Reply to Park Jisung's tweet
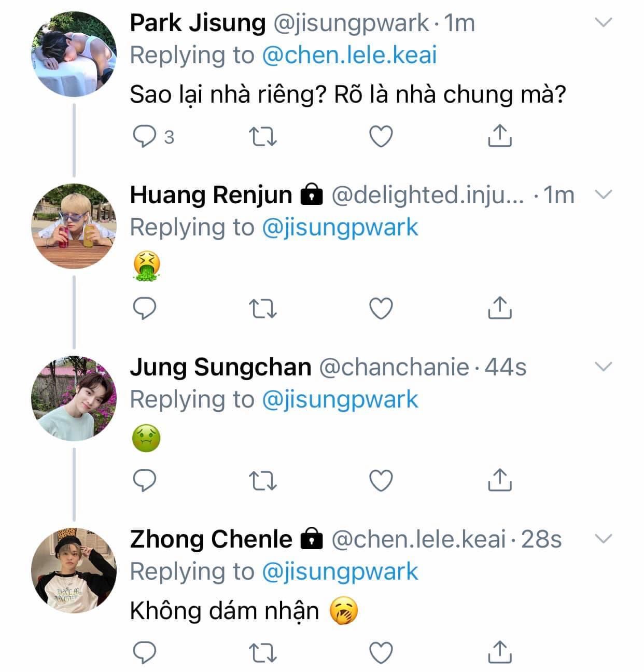Screen dimensions: 644x672 pyautogui.click(x=145, y=136)
